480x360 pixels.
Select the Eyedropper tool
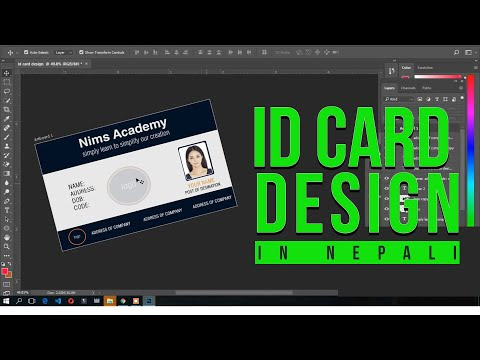(x=7, y=119)
